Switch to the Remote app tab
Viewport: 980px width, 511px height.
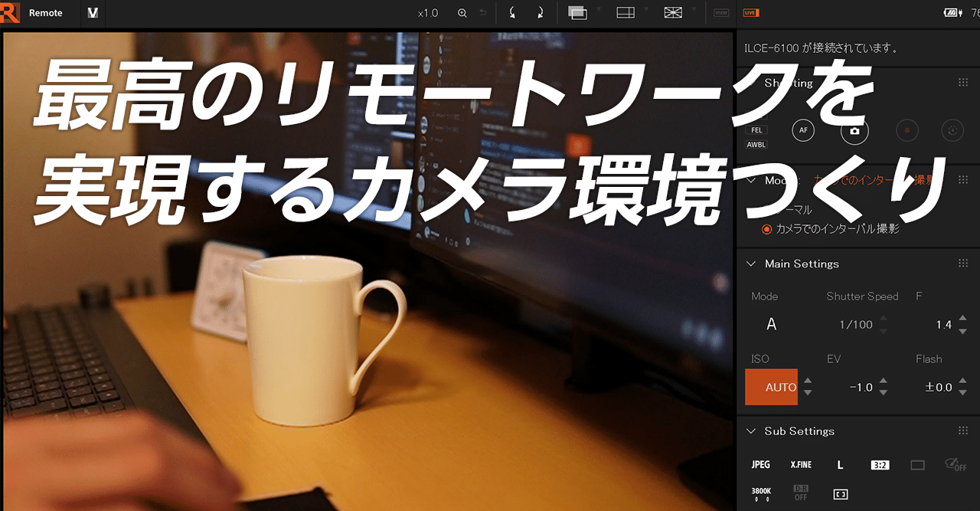click(46, 13)
